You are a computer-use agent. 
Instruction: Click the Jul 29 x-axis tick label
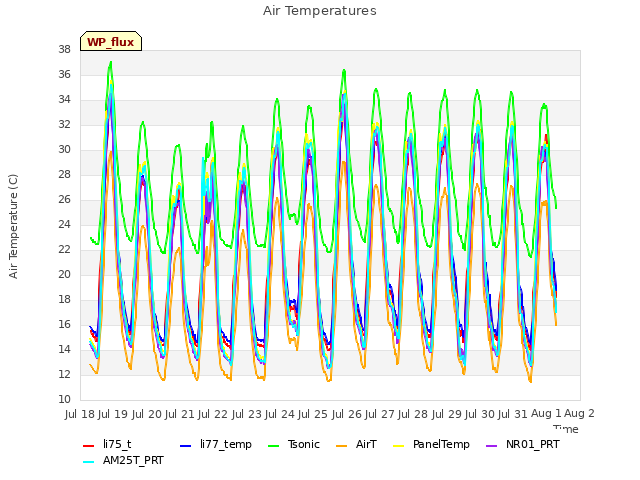[x=446, y=414]
